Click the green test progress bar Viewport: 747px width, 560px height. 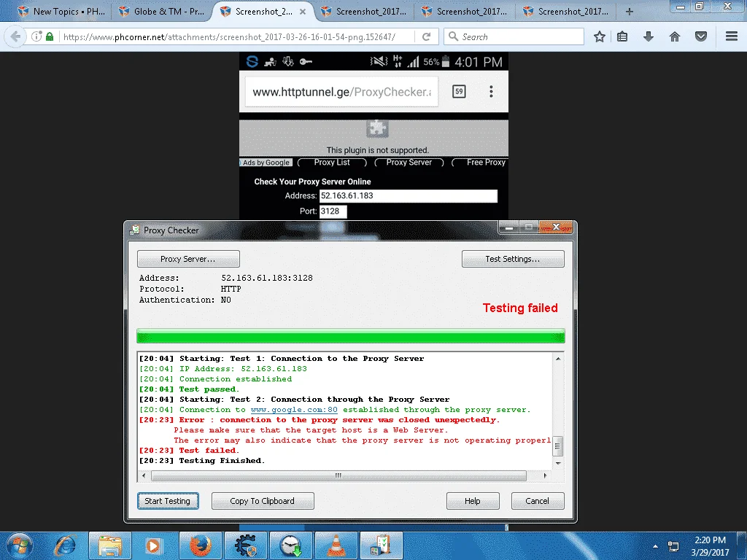coord(351,336)
